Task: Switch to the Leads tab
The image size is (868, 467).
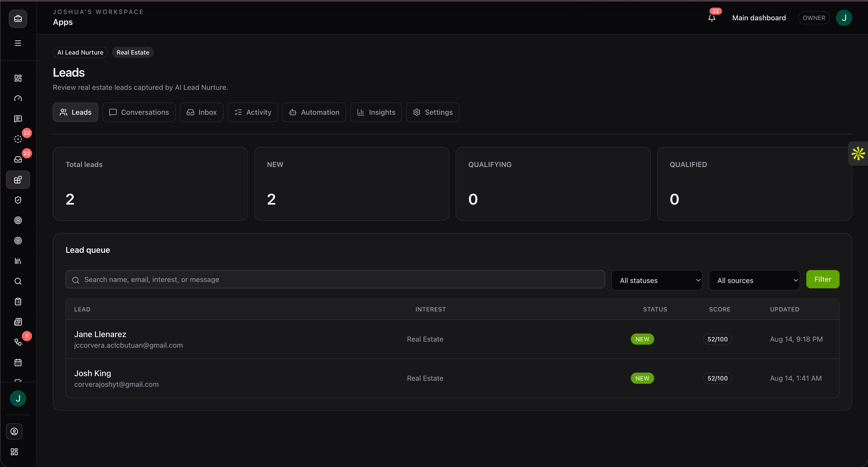Action: (75, 112)
